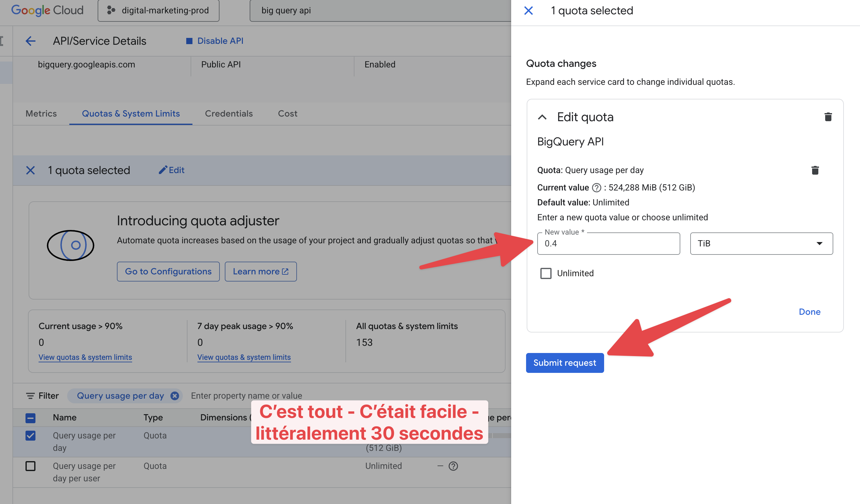Click the pencil Edit icon in selection bar

163,170
